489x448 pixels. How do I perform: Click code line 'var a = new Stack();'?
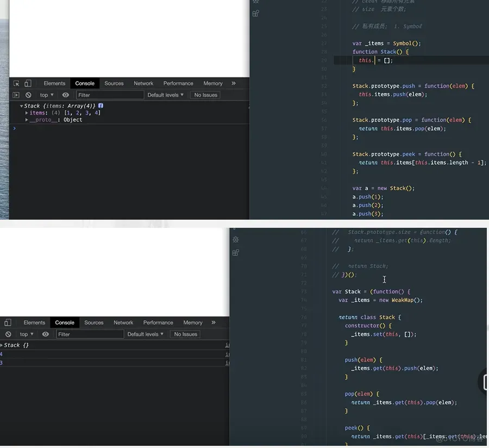[383, 188]
